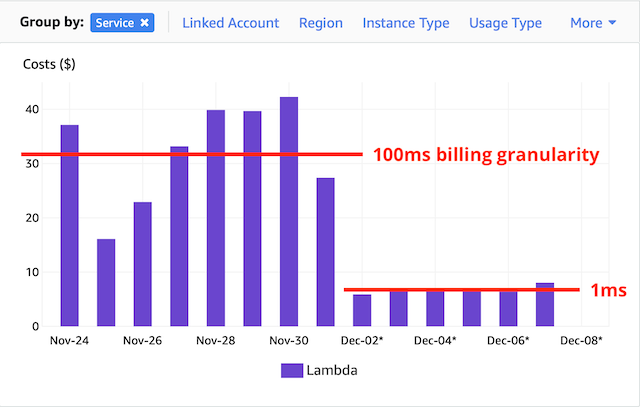Select the tallest bar at Nov-30
The width and height of the screenshot is (640, 407).
[289, 211]
